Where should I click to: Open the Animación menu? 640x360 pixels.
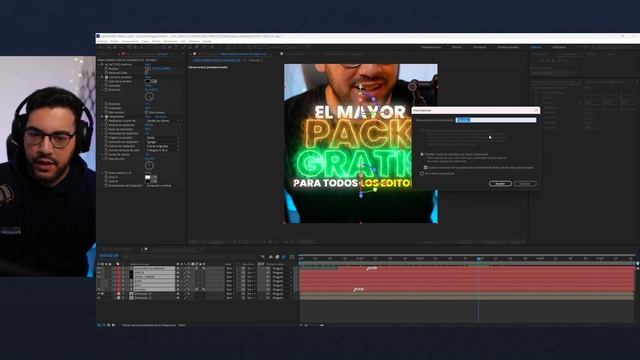171,41
